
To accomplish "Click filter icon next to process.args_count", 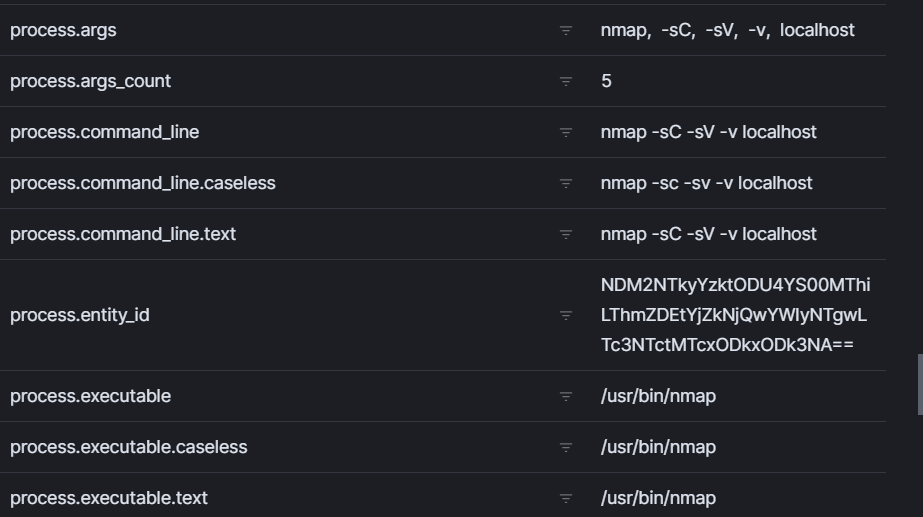I will [566, 81].
